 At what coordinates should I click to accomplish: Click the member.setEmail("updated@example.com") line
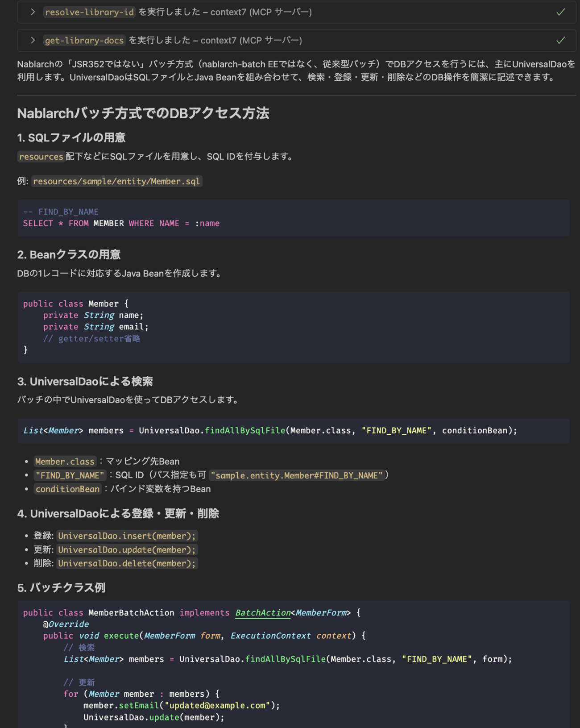pos(182,706)
